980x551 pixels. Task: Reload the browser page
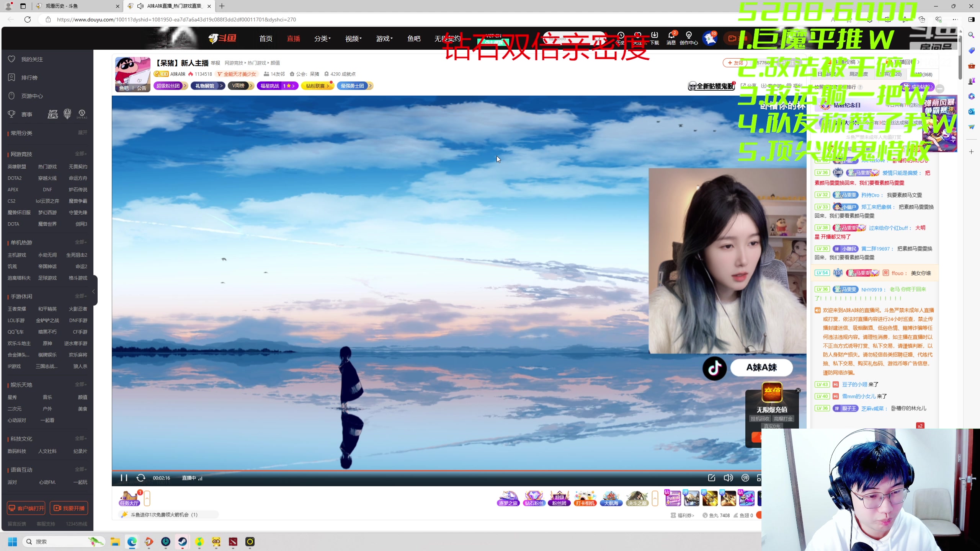[x=28, y=20]
